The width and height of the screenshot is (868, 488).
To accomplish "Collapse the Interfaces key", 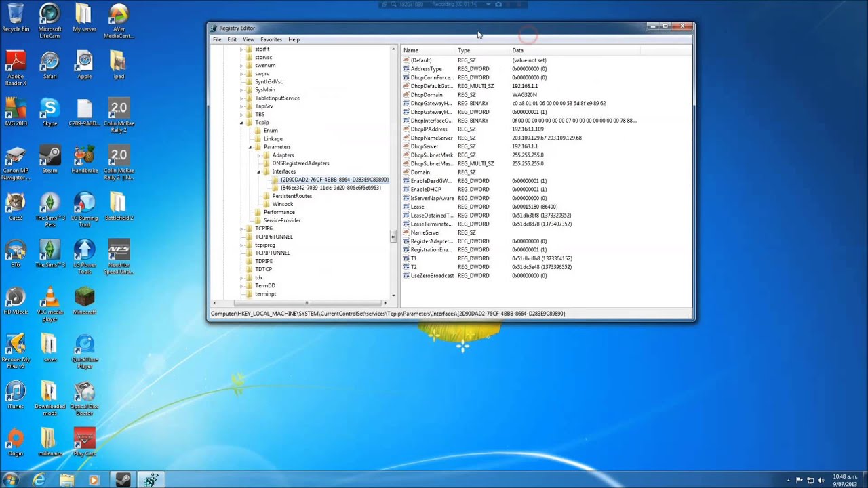I will click(x=258, y=171).
